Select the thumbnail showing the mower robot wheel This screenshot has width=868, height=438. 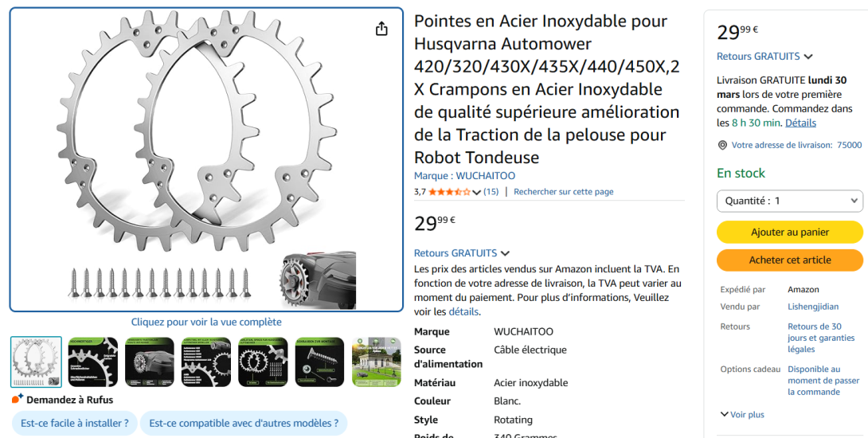150,362
